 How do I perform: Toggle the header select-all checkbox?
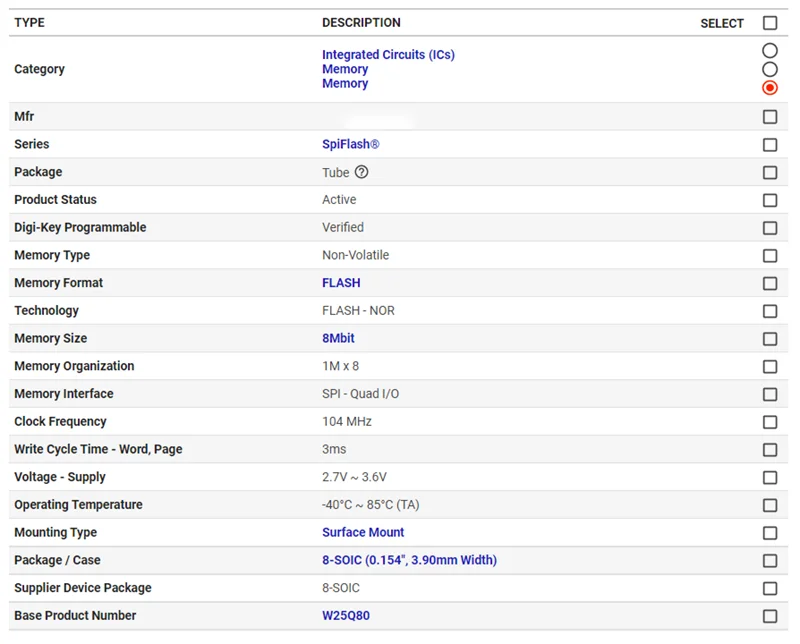tap(770, 22)
